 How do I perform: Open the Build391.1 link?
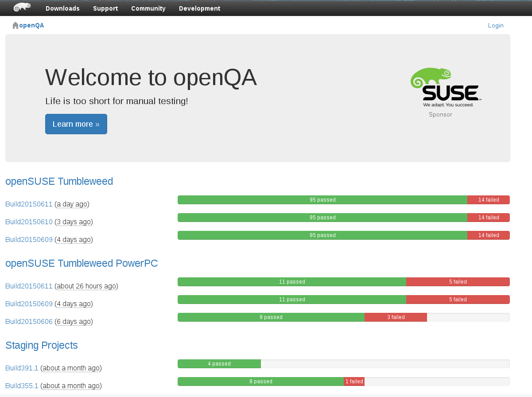click(x=22, y=368)
